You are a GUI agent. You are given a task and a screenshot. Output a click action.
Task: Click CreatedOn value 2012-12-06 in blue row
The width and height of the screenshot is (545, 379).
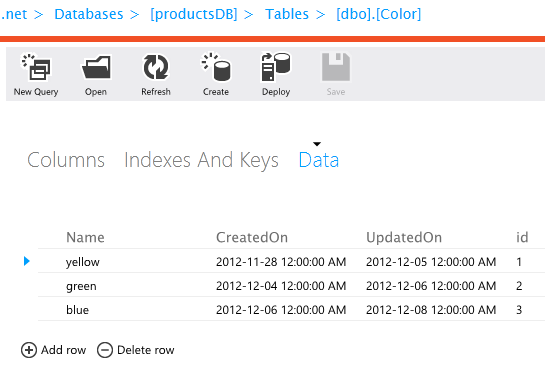(281, 309)
